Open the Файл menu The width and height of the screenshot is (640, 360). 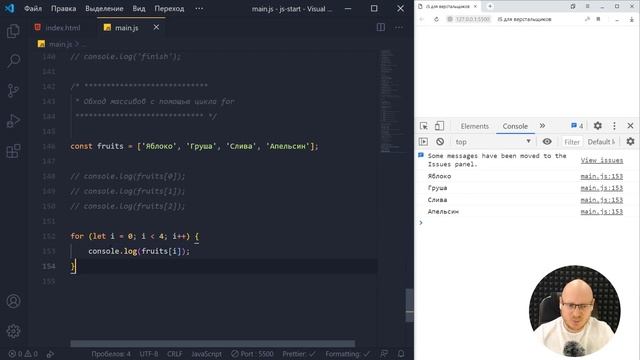(x=33, y=9)
